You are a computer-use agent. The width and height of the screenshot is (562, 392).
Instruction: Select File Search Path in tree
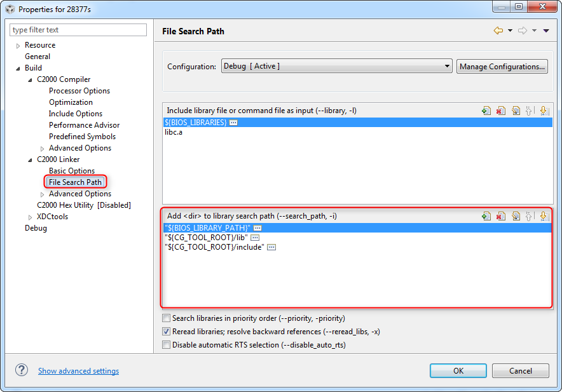coord(75,182)
